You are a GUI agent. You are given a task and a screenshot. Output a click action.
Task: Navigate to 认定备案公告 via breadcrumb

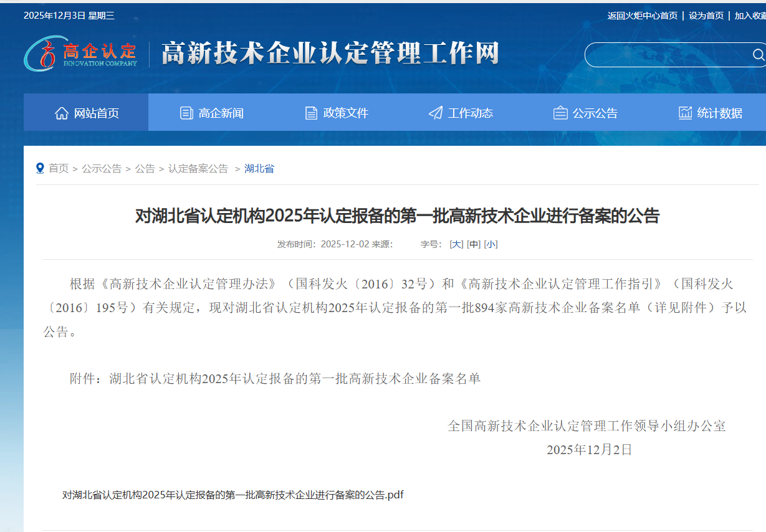click(x=197, y=168)
